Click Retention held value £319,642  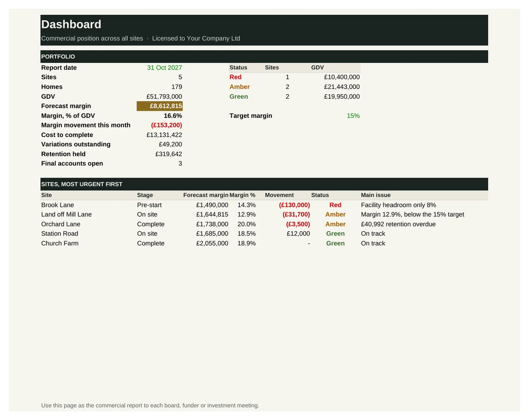pyautogui.click(x=169, y=154)
